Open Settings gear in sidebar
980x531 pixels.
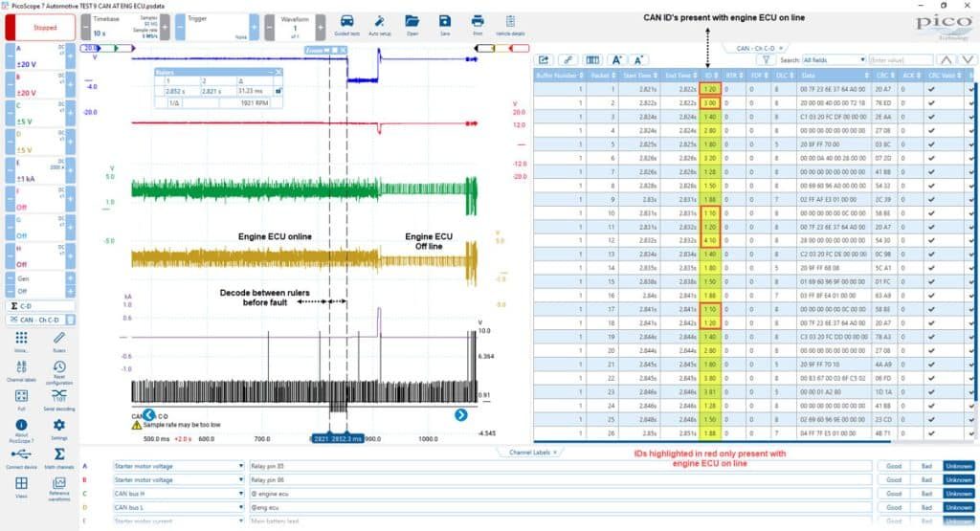point(58,429)
